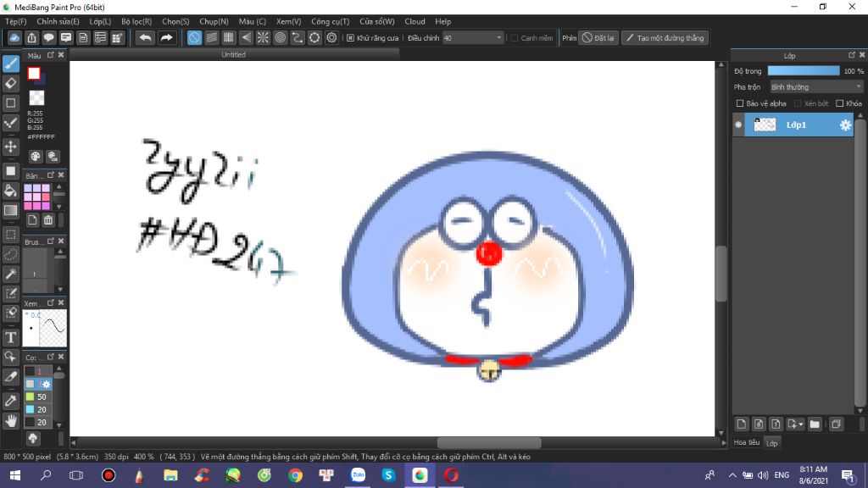Open snap settings gear icon
This screenshot has width=868, height=488.
click(331, 37)
